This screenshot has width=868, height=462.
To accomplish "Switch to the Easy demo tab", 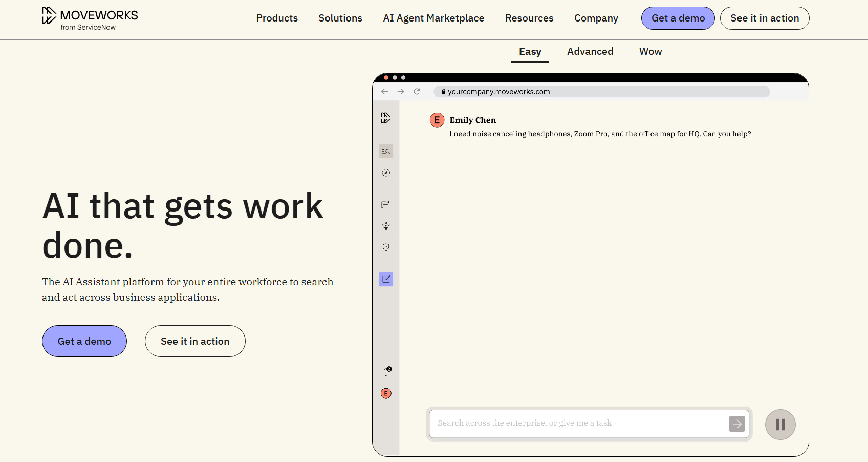I will point(530,52).
